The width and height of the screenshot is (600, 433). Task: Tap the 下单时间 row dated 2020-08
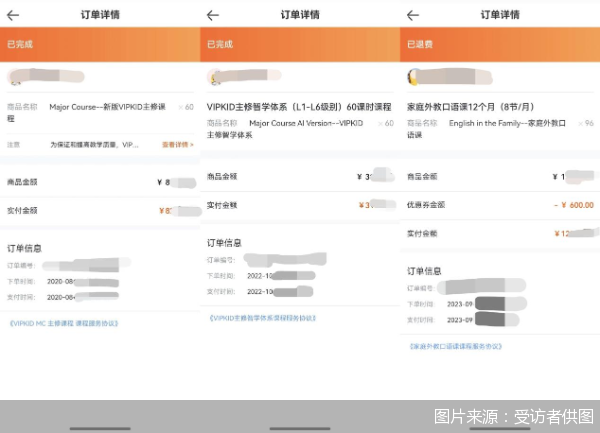(60, 282)
